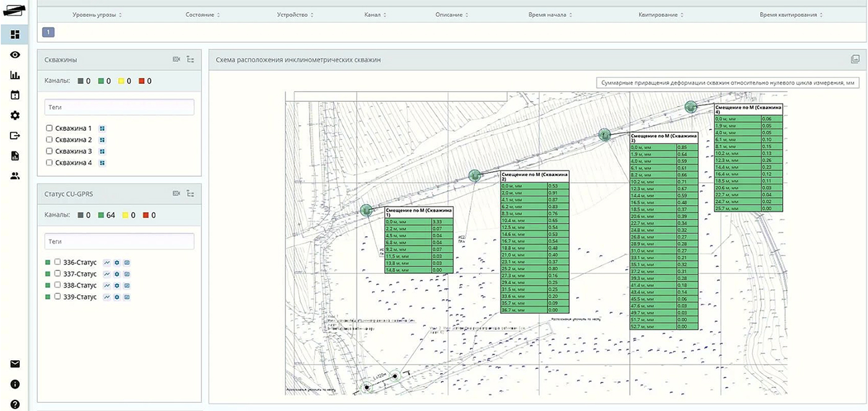Click the well marker for Скважина 2 on map
Viewport: 868px width, 411px height.
coord(475,175)
